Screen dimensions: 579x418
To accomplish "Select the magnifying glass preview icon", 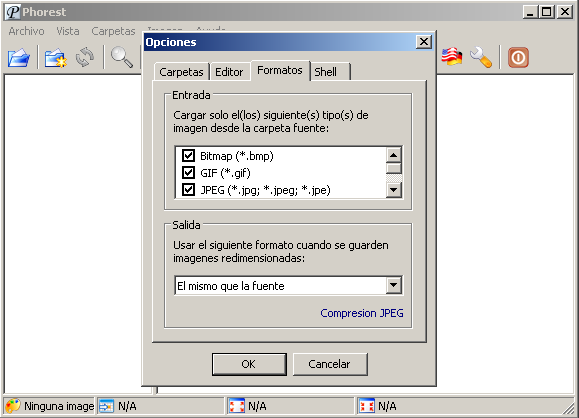I will [x=122, y=57].
